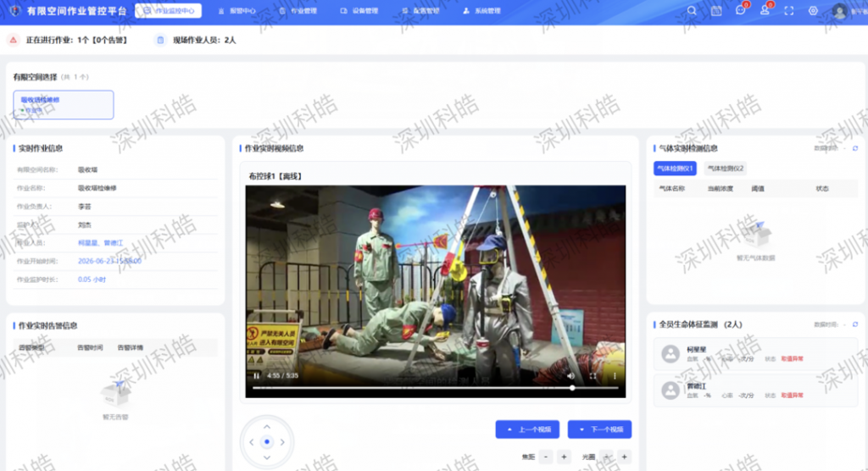This screenshot has height=471, width=868.
Task: Click 上一个视频 previous video button
Action: (527, 429)
